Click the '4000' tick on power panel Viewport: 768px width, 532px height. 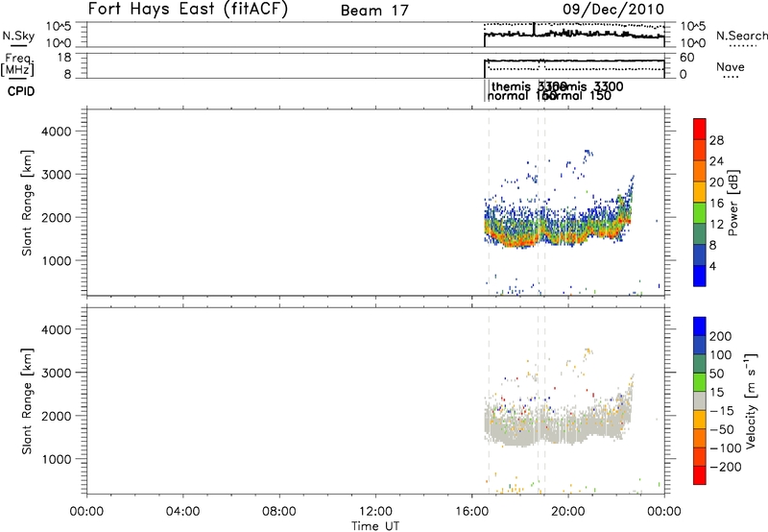[x=57, y=132]
